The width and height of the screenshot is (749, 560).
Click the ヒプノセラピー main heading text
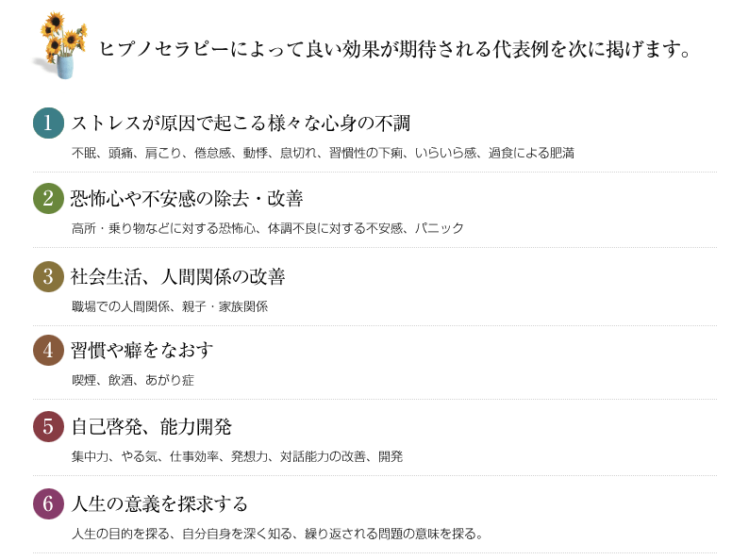[394, 49]
